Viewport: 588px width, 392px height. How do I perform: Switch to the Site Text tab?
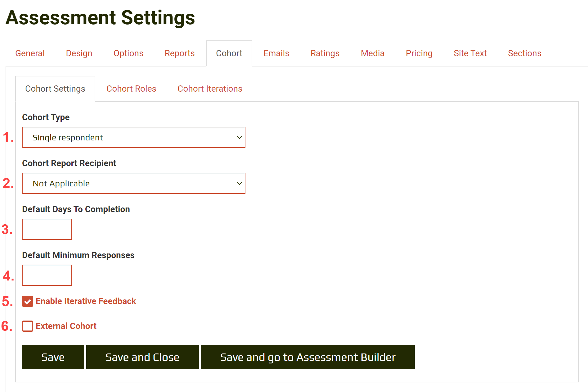470,53
